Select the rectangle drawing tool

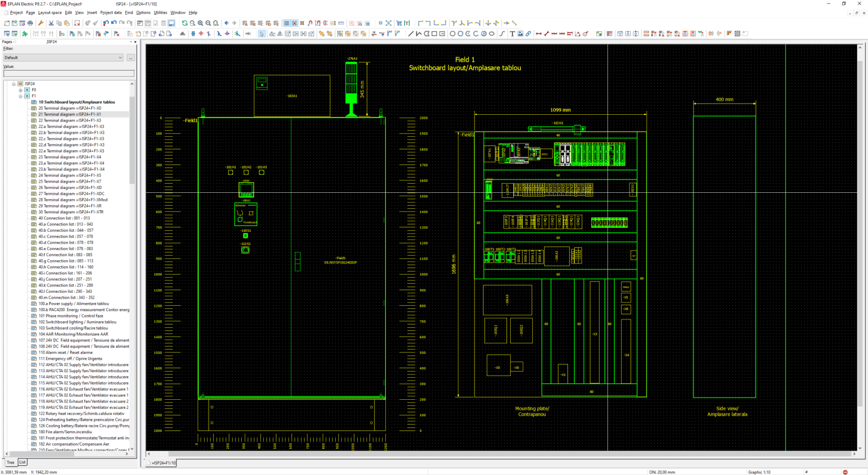click(x=433, y=33)
